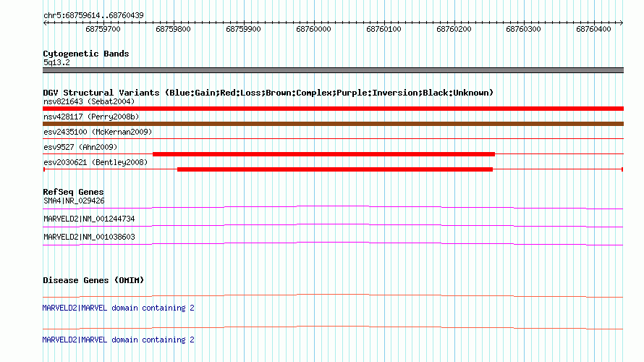This screenshot has height=362, width=644.
Task: Click the esv2435100 (McKernan2009) label
Action: [98, 132]
